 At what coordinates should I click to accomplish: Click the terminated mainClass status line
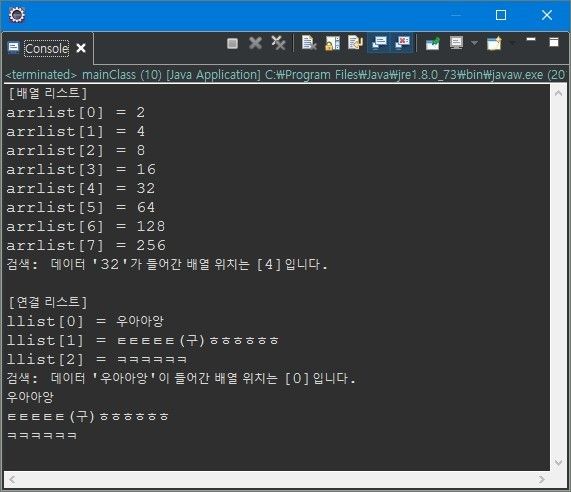point(286,75)
